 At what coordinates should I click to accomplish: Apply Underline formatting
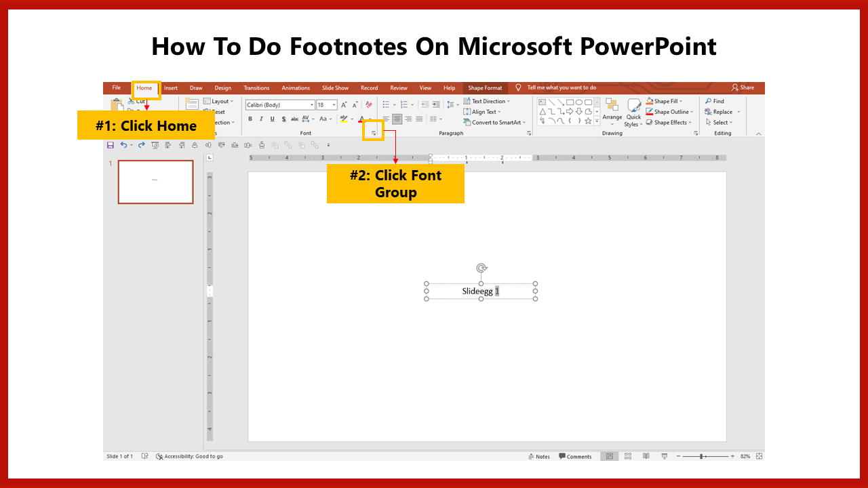tap(273, 119)
